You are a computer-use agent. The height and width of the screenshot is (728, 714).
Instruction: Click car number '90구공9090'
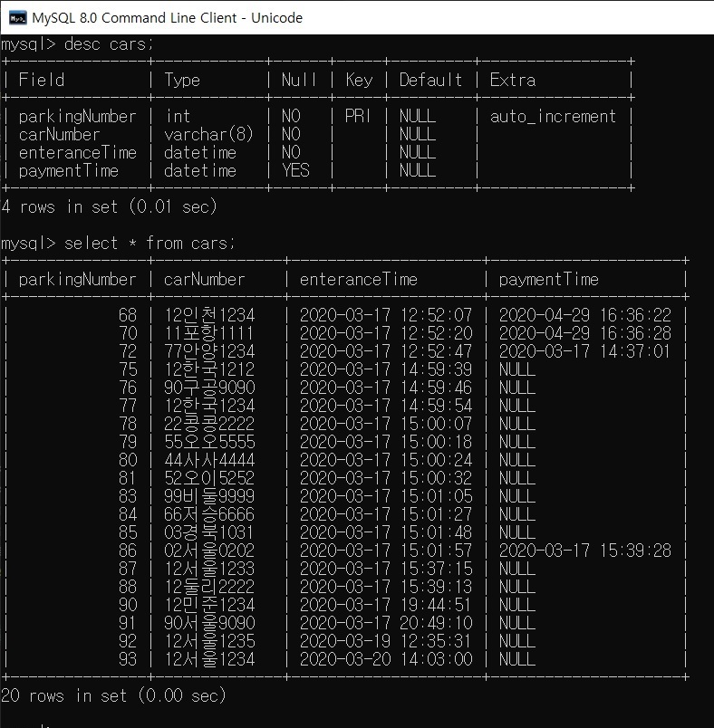pyautogui.click(x=209, y=388)
